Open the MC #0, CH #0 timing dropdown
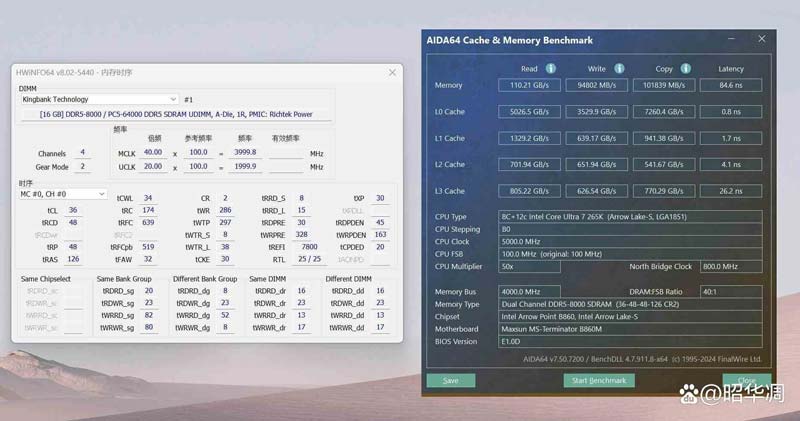The image size is (800, 421). coord(62,194)
